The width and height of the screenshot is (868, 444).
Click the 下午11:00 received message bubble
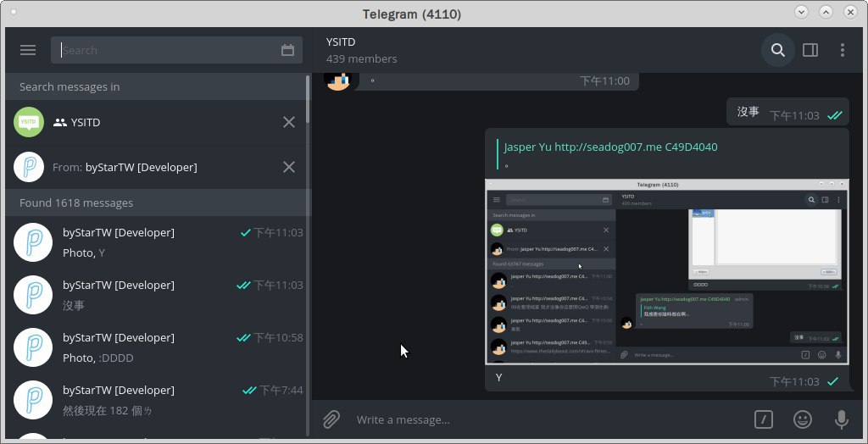tap(496, 81)
